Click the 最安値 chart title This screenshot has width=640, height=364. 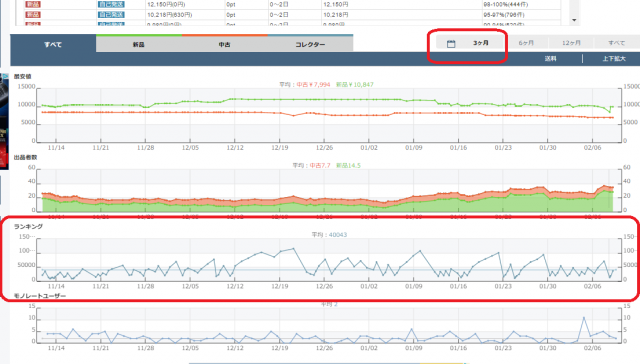[x=22, y=76]
